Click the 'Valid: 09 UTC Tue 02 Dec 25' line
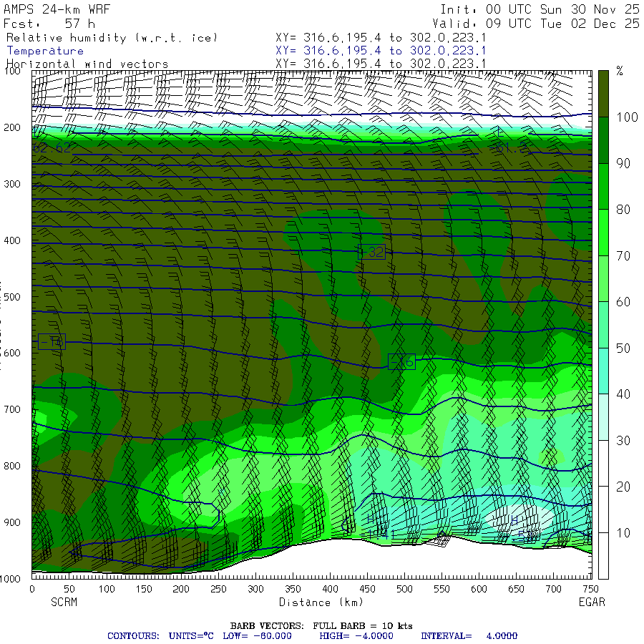644x644 pixels. [x=535, y=24]
